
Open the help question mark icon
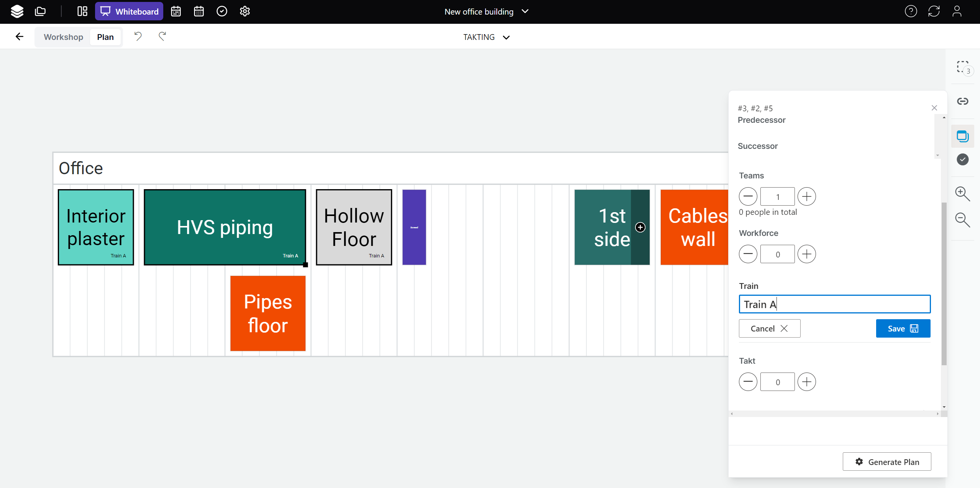point(911,12)
